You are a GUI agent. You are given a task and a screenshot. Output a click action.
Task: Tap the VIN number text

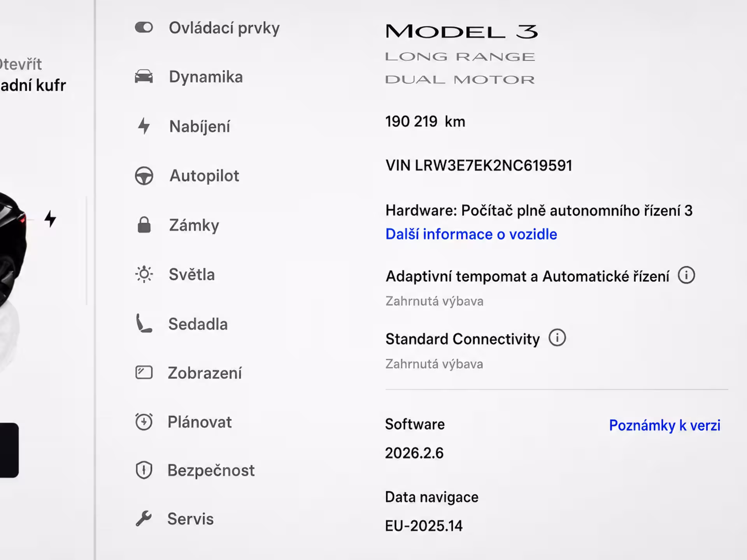[479, 166]
